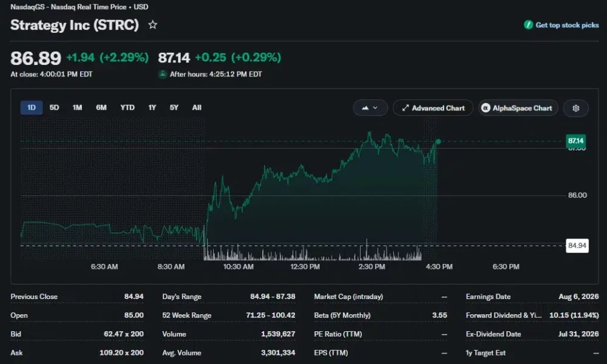The width and height of the screenshot is (607, 364).
Task: Click the green top stock picks icon
Action: (528, 25)
